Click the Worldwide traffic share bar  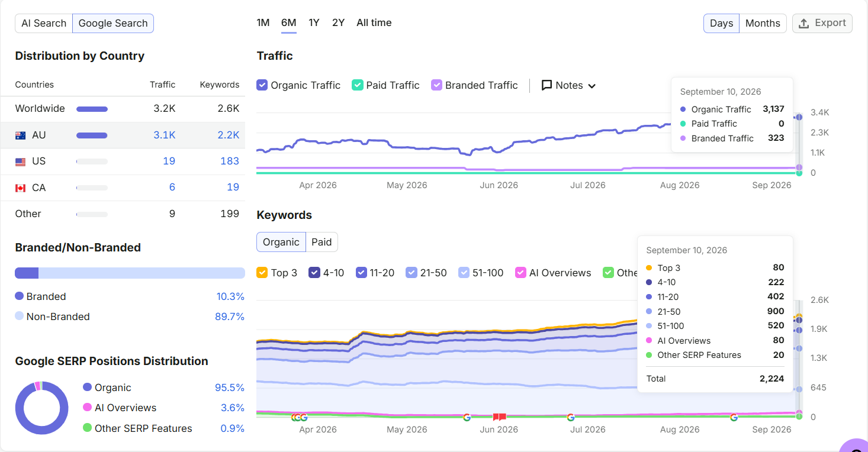(x=92, y=109)
